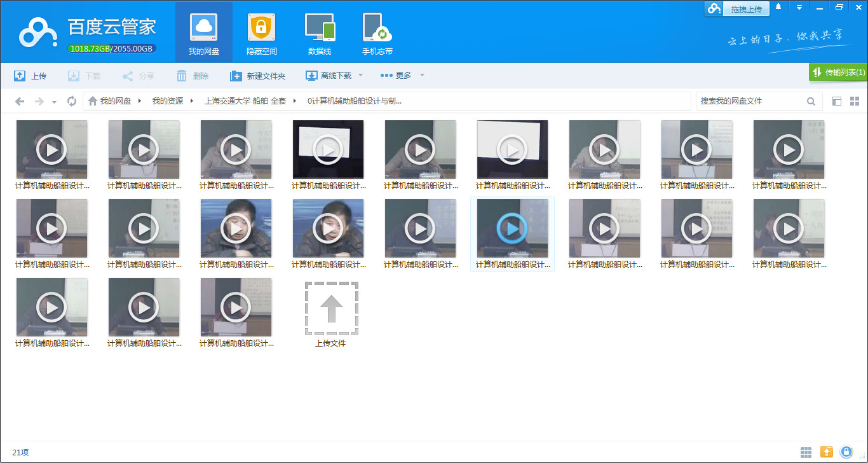This screenshot has height=463, width=868.
Task: Click the 拖拽上传 button
Action: [x=746, y=9]
